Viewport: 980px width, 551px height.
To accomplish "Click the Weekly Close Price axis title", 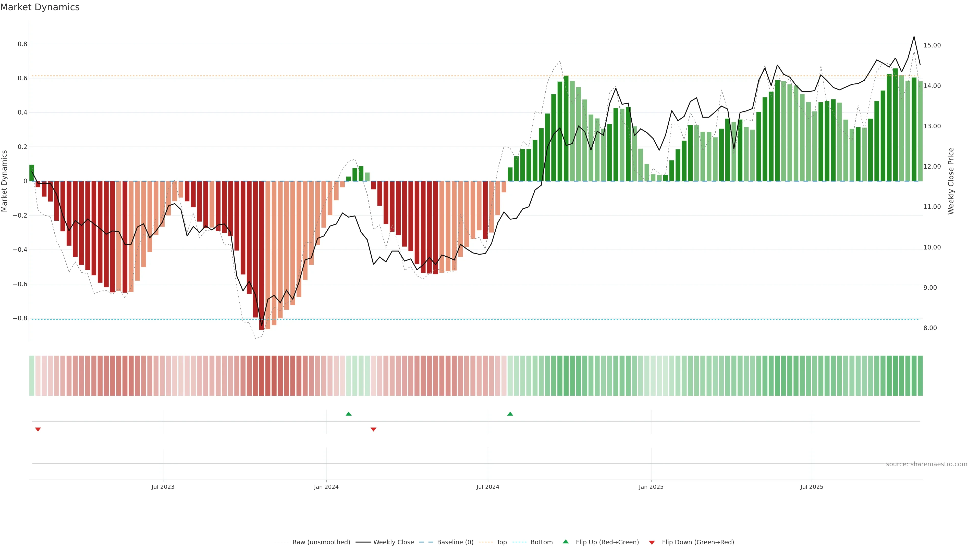I will (951, 181).
